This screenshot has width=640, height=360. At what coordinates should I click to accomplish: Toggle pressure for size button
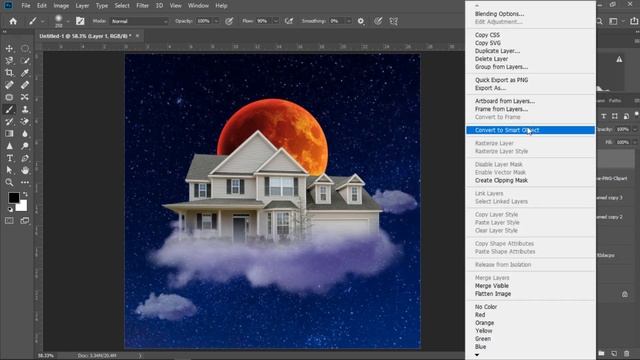pos(378,21)
